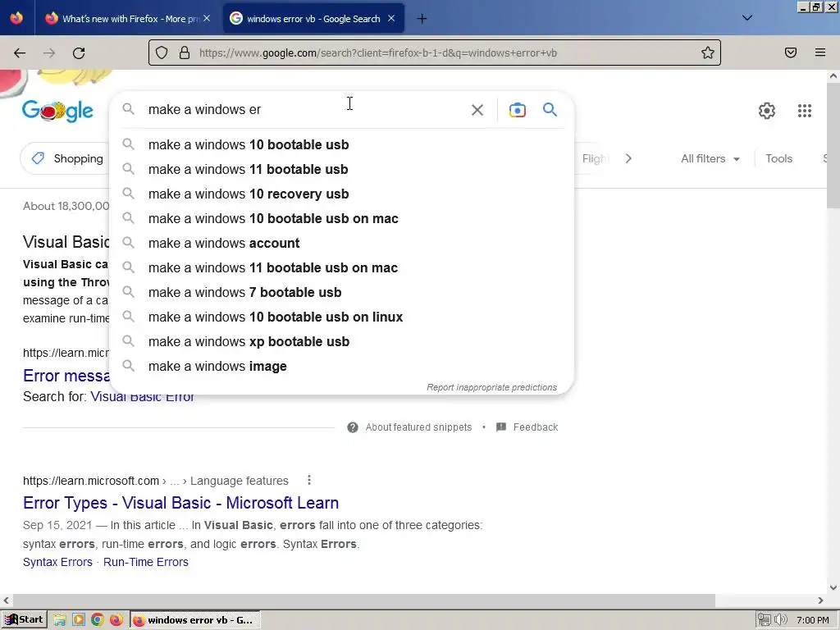Open the tracking protection shield
Image resolution: width=840 pixels, height=630 pixels.
(x=162, y=52)
